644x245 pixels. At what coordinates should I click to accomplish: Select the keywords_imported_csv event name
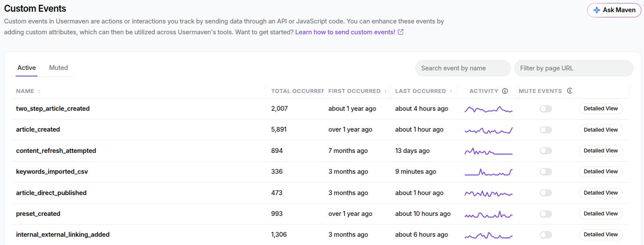(52, 172)
